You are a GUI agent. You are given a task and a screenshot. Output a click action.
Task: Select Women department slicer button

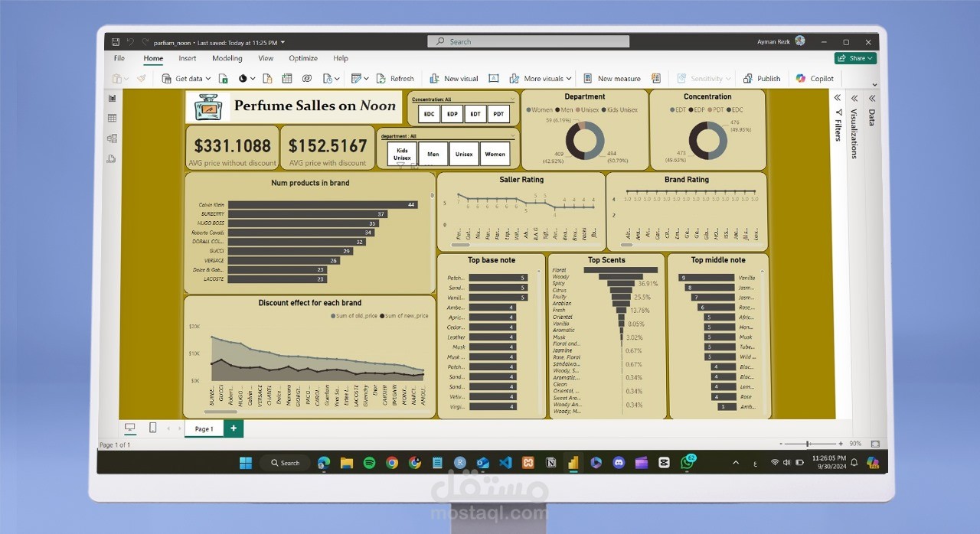tap(495, 154)
